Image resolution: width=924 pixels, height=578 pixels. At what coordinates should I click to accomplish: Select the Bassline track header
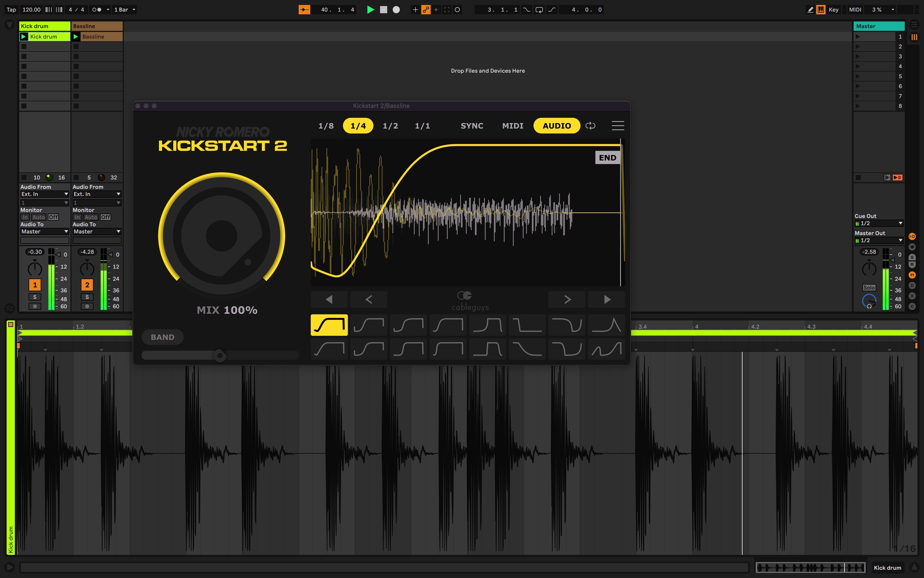tap(97, 26)
